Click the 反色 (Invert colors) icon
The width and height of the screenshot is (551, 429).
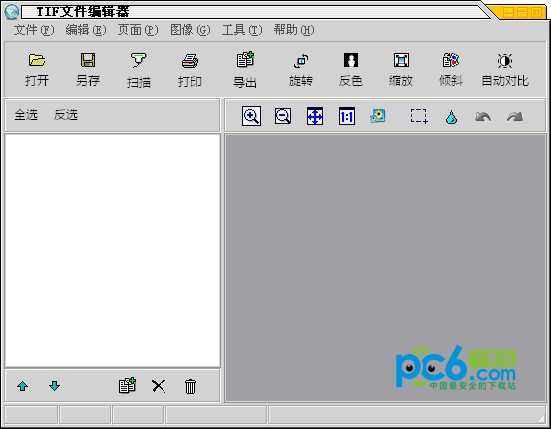click(351, 60)
